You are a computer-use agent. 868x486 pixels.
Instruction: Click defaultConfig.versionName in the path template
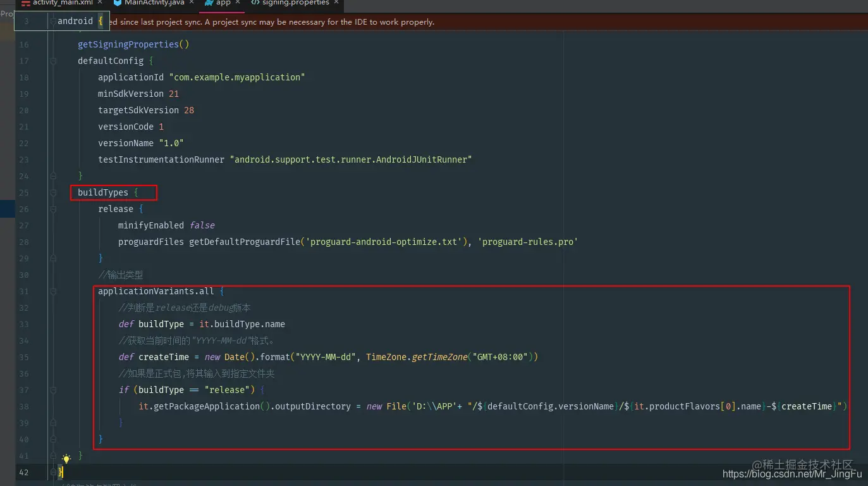pos(551,406)
